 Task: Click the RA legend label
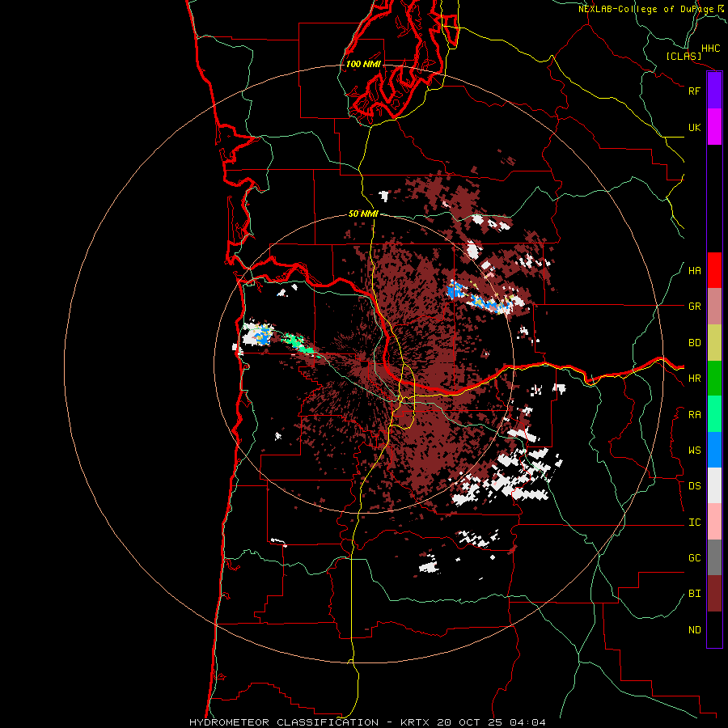pos(694,415)
